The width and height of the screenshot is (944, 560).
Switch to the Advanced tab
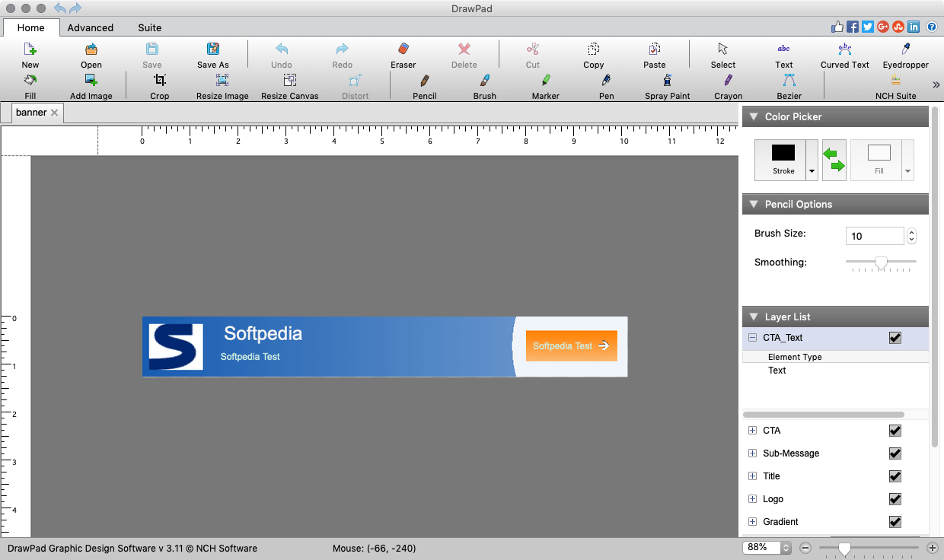(90, 27)
